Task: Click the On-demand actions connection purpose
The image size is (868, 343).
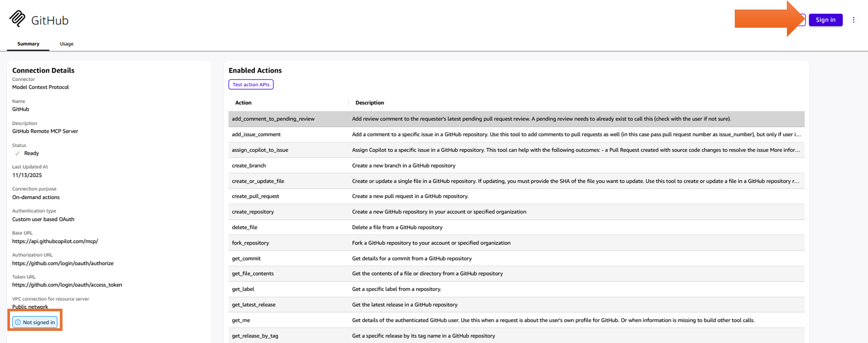Action: click(36, 198)
